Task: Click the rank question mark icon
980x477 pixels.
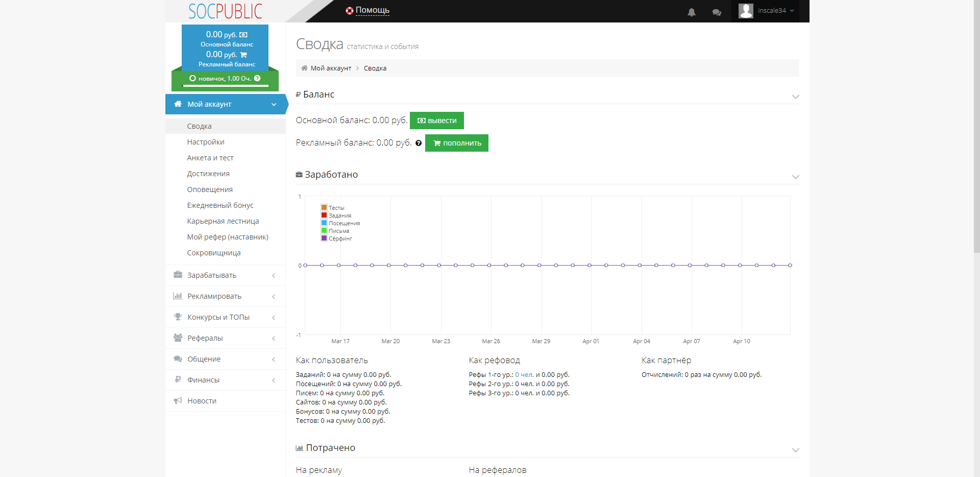Action: pyautogui.click(x=257, y=78)
